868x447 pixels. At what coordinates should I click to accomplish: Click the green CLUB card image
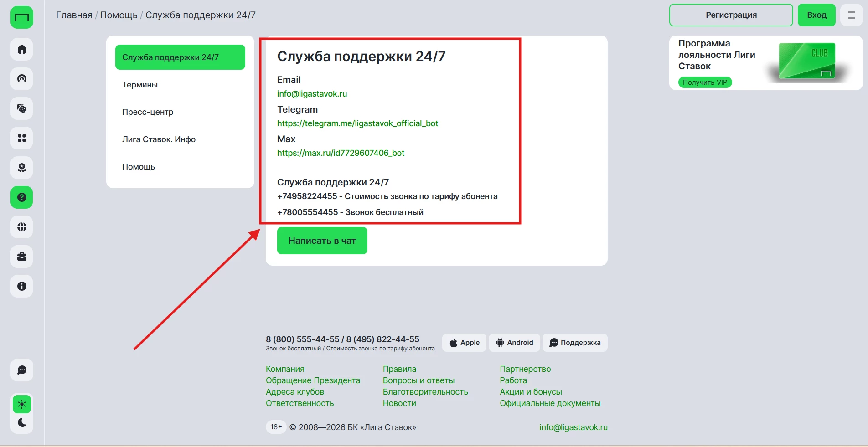[807, 61]
